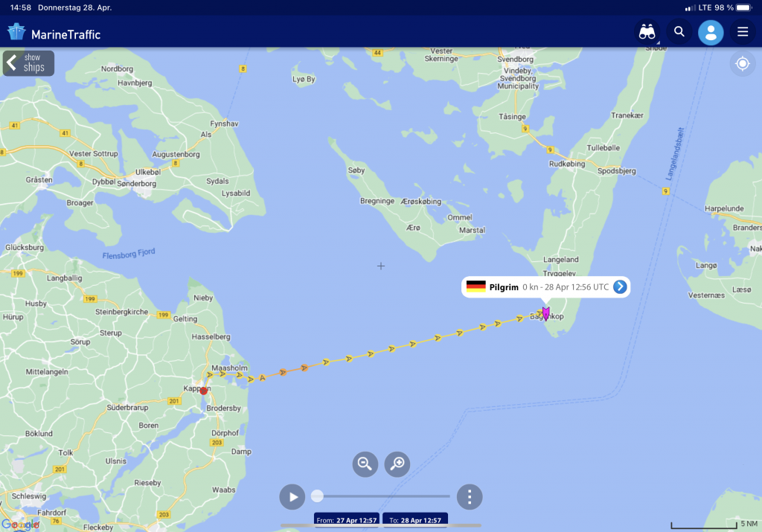
Task: Open the hamburger main menu
Action: 742,32
